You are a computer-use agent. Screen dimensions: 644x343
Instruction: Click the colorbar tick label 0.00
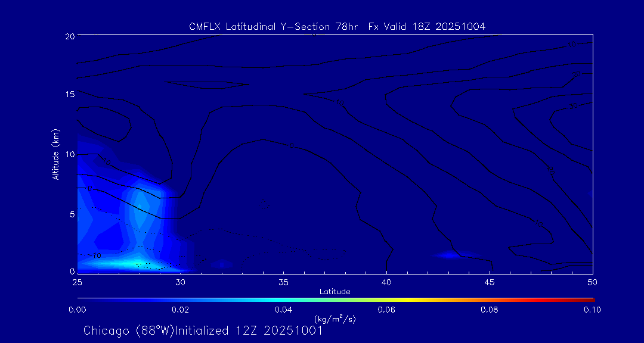tap(77, 310)
